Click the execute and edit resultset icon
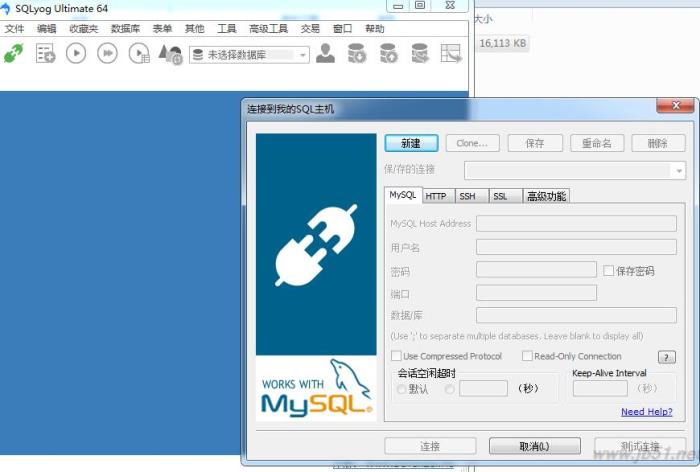 [x=139, y=54]
